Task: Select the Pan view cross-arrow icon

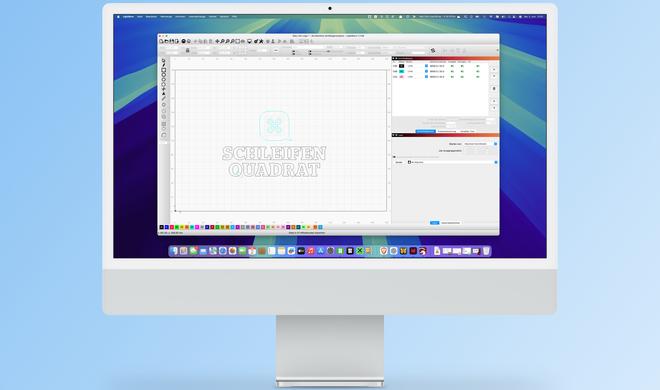Action: [217, 41]
